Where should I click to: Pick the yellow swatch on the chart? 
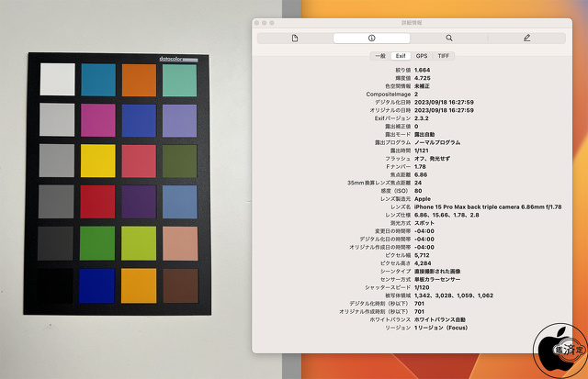[x=97, y=160]
